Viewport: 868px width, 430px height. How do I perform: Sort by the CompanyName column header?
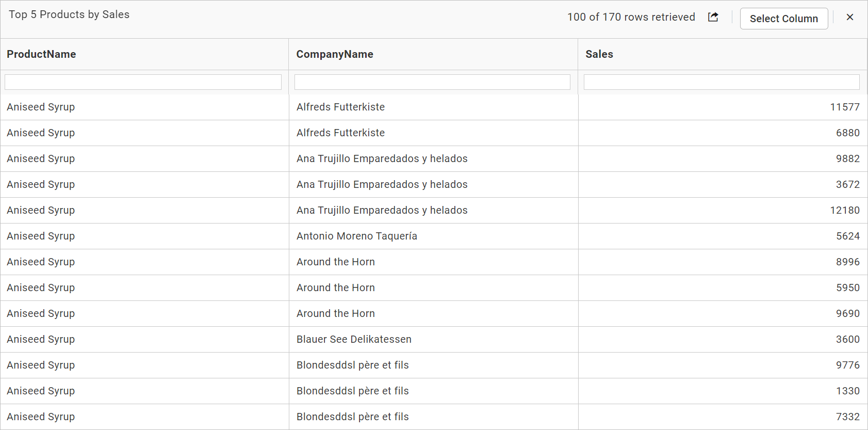(334, 54)
